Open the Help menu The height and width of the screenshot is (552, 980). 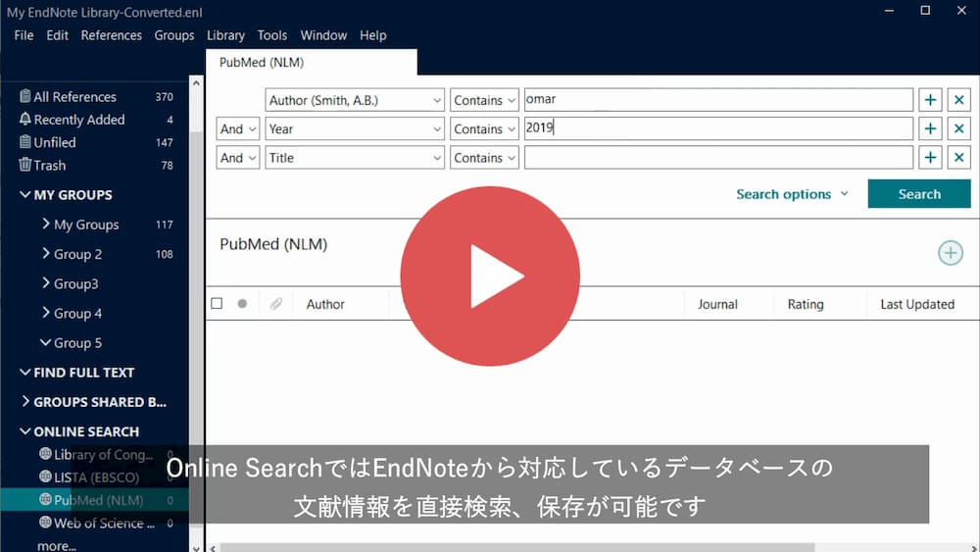point(373,35)
